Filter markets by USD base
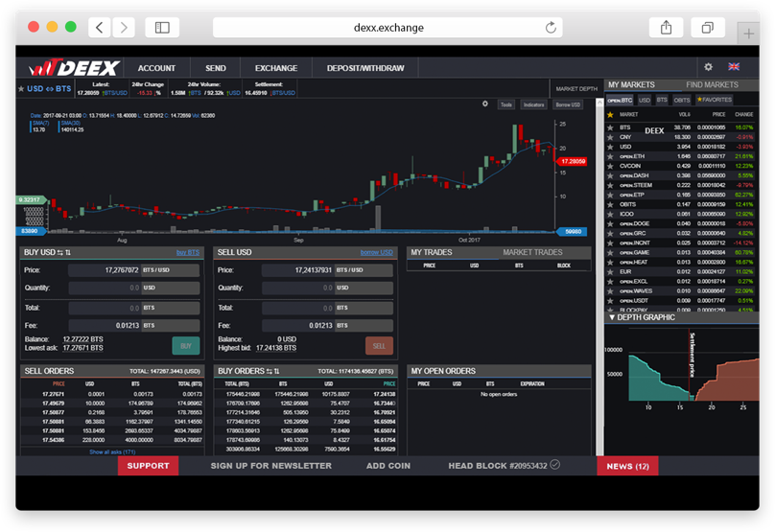 (x=644, y=100)
